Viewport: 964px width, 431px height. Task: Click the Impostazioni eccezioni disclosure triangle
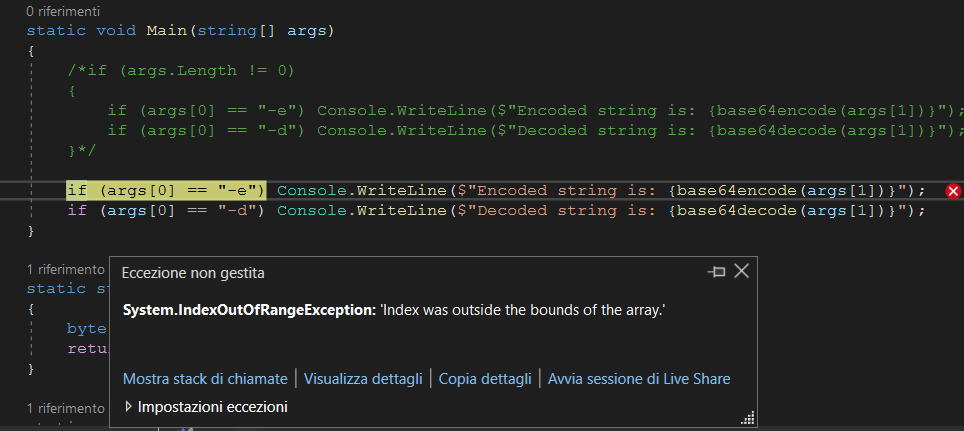click(128, 406)
